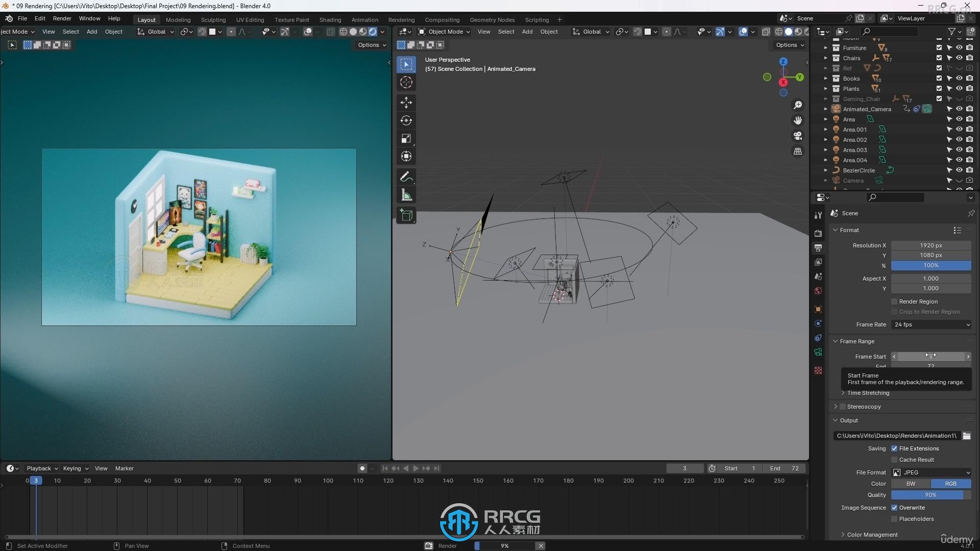Enable File Extensions checkbox
Screen dimensions: 980x551
click(x=894, y=448)
